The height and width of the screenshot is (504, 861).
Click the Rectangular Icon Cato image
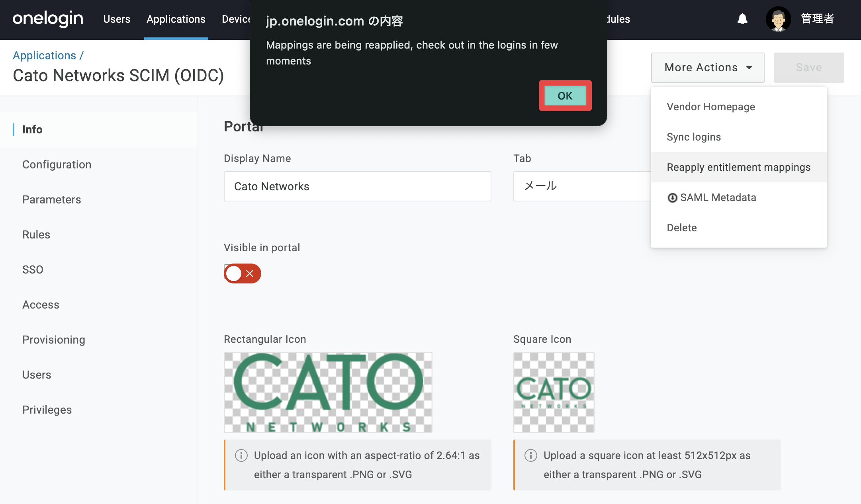(328, 393)
